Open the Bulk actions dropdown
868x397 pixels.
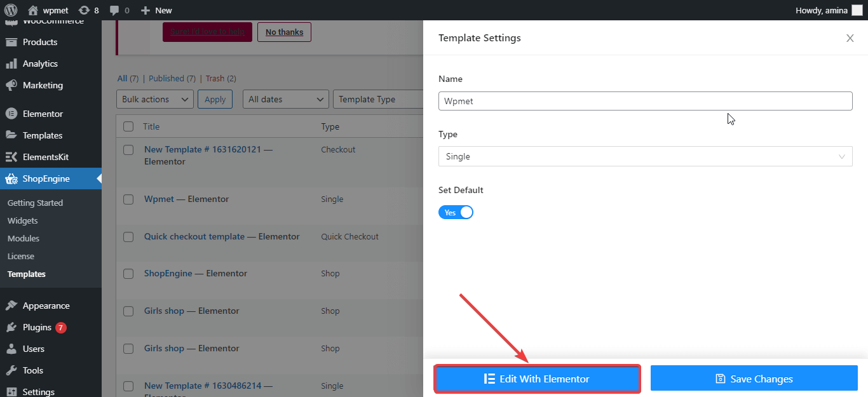[154, 99]
